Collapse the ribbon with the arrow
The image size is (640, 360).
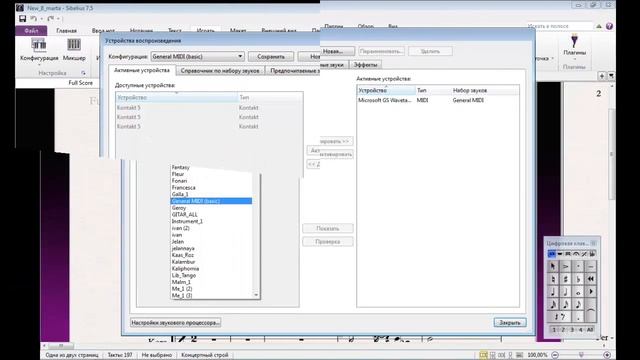[x=599, y=26]
